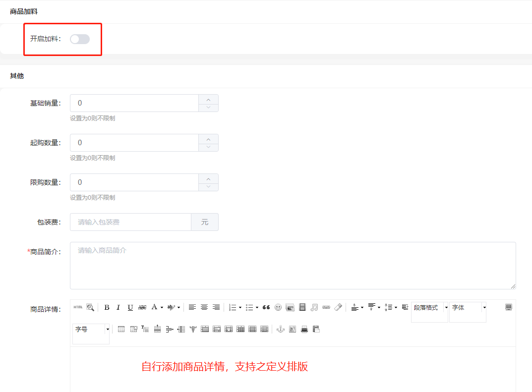Toggle bold formatting
The height and width of the screenshot is (392, 532).
[107, 307]
